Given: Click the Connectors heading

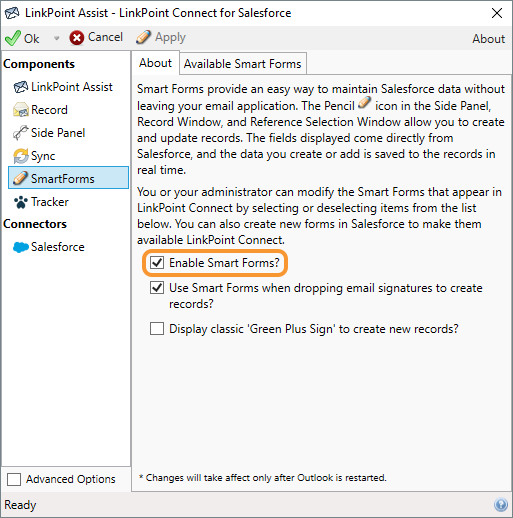Looking at the screenshot, I should coord(35,224).
